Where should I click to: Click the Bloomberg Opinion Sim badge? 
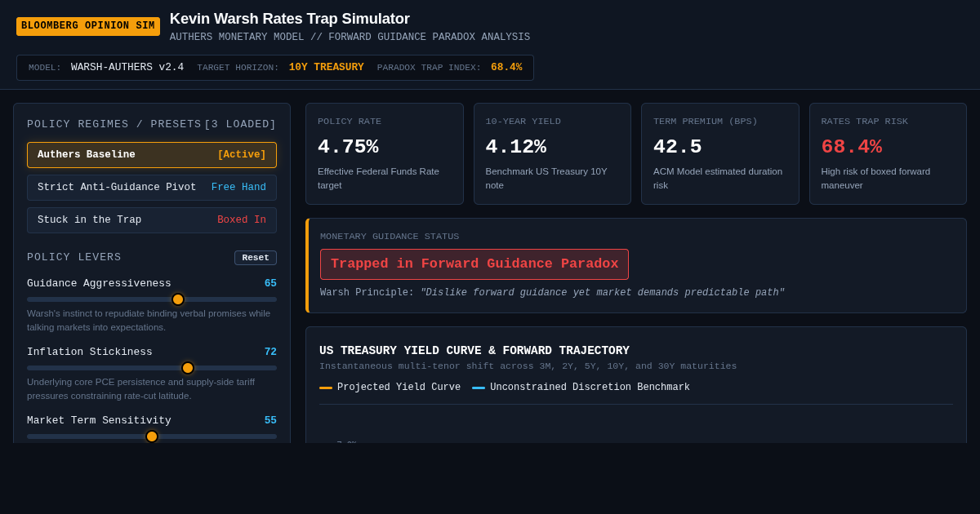point(88,26)
